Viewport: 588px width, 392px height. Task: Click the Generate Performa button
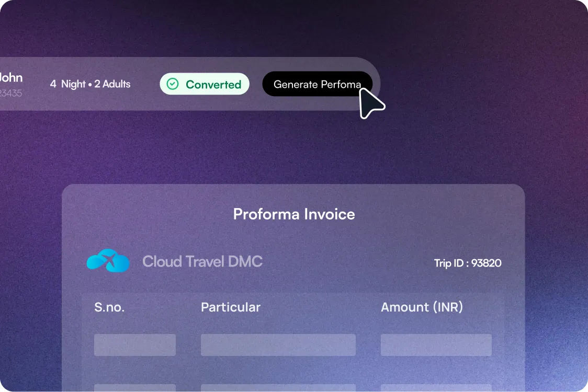click(x=317, y=84)
